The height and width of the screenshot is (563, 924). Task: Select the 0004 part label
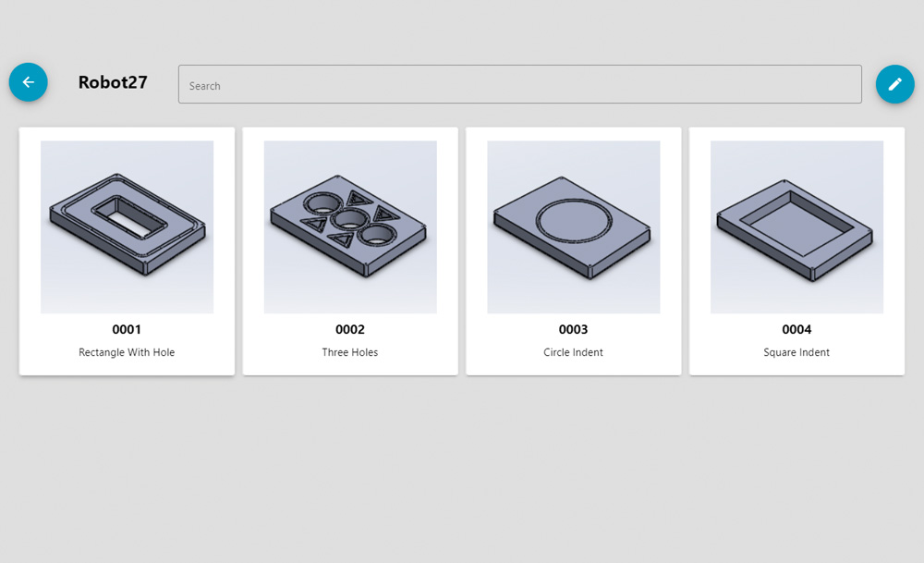pyautogui.click(x=796, y=329)
